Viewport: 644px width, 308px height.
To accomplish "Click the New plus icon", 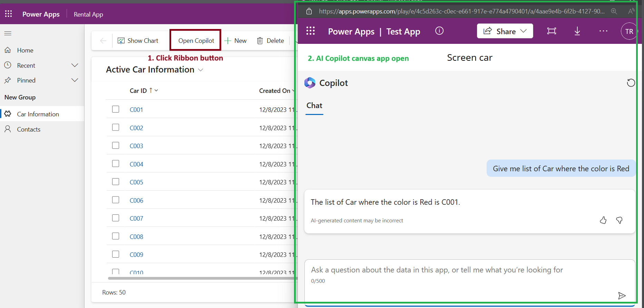I will [227, 41].
